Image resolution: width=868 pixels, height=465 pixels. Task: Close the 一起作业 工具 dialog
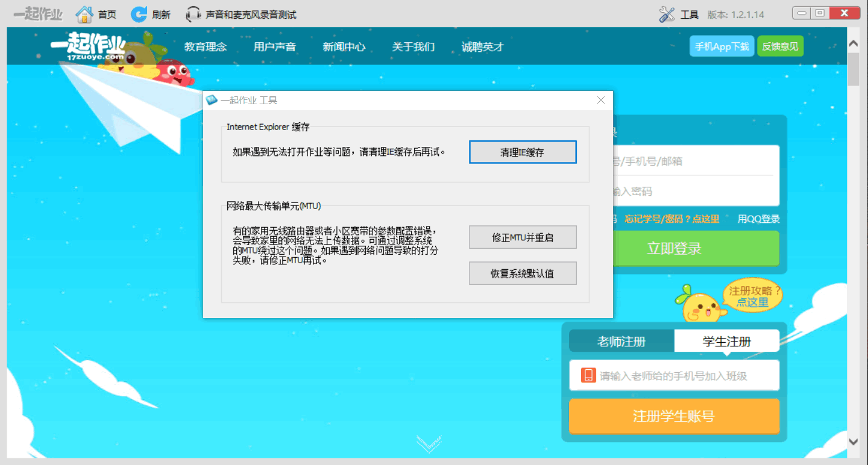[x=600, y=101]
